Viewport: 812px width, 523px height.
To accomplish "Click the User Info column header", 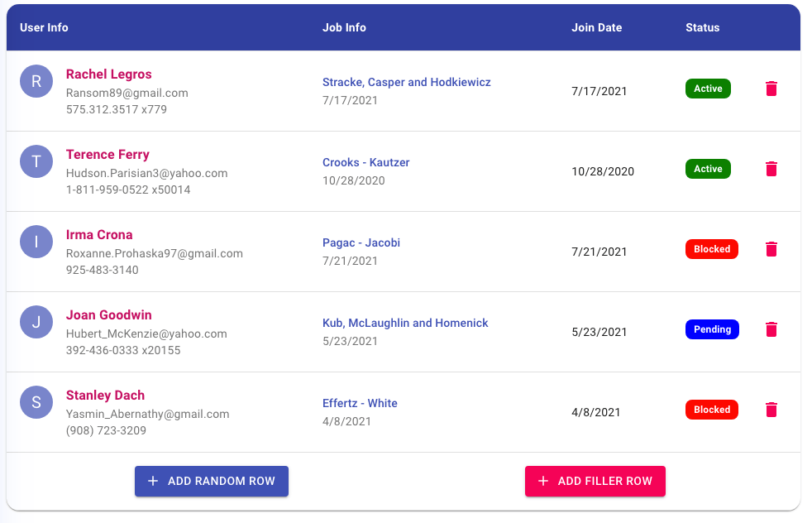I will pyautogui.click(x=44, y=27).
